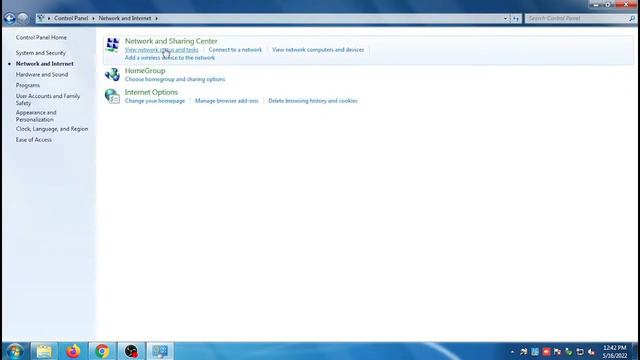Click the first tray icon after the arrow
The height and width of the screenshot is (360, 640).
524,352
